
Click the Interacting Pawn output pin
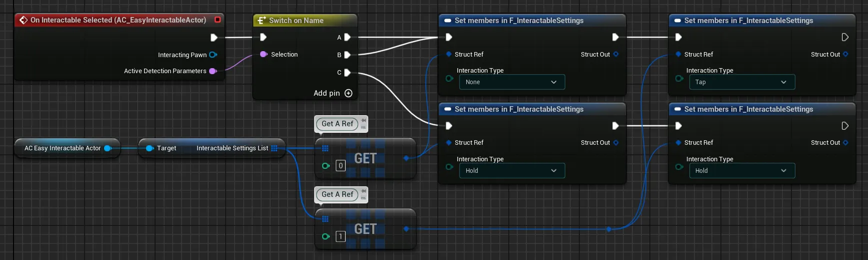tap(213, 55)
